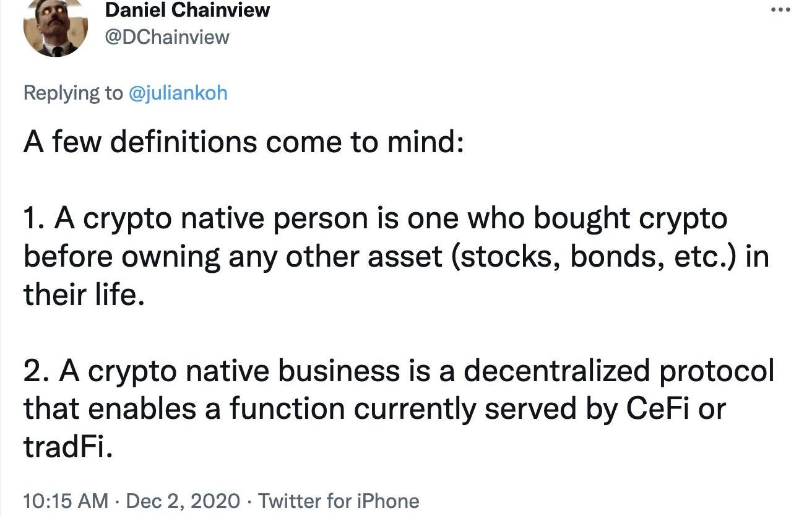Click the 'decentralized protocol' phrase
Screen dimensions: 812x516
tap(618, 372)
